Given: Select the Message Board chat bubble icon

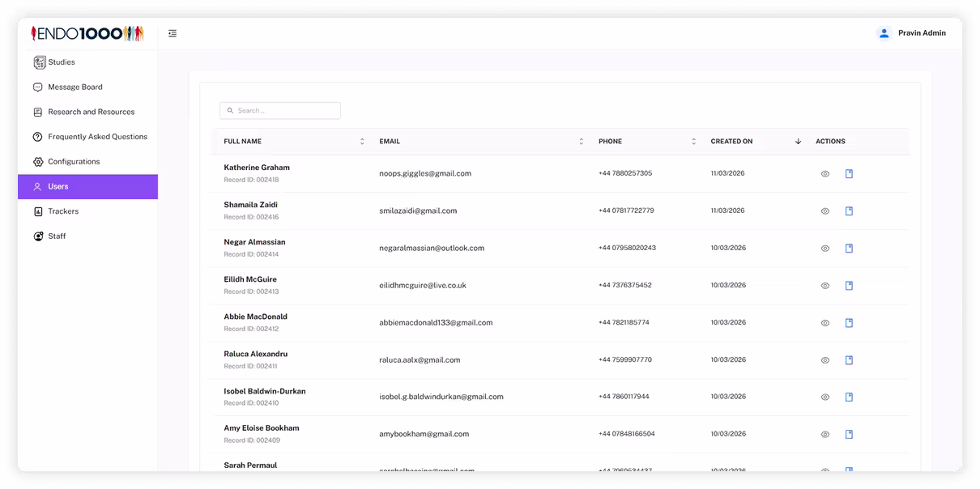Looking at the screenshot, I should coord(37,87).
